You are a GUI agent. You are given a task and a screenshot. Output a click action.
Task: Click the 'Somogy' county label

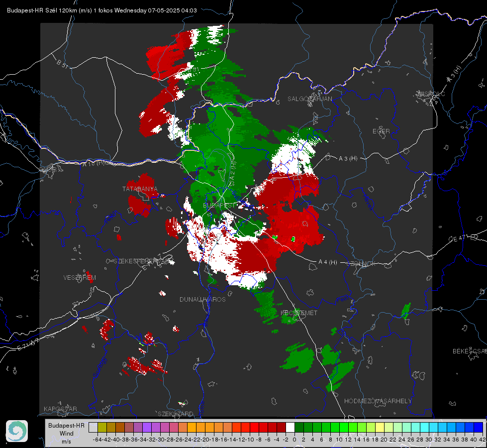100,367
